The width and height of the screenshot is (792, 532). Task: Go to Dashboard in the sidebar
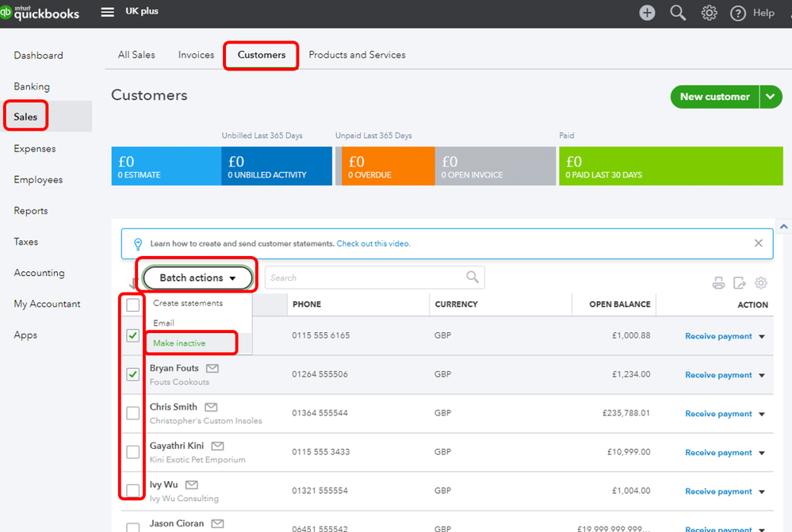coord(38,55)
